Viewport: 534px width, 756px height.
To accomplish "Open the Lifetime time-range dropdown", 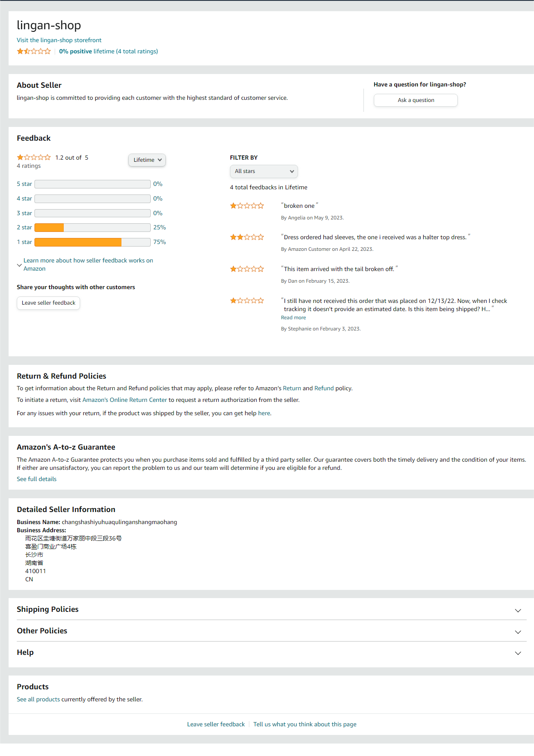I will 147,160.
